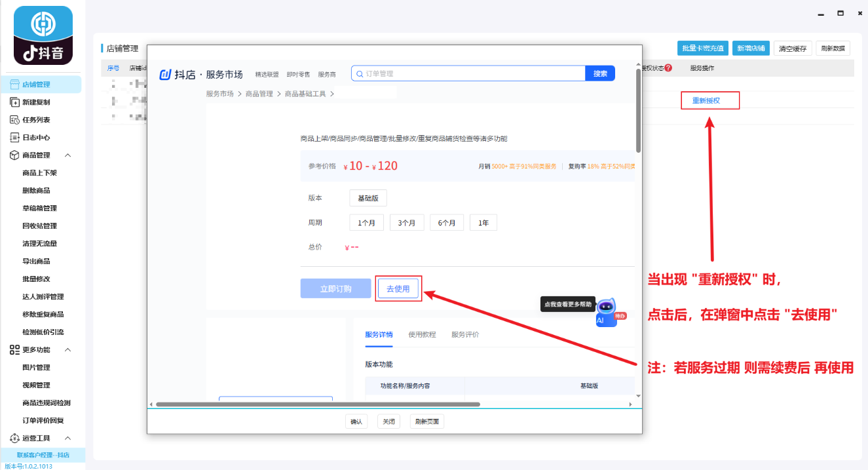Open 回收站管理 in sidebar
868x470 pixels.
point(40,226)
